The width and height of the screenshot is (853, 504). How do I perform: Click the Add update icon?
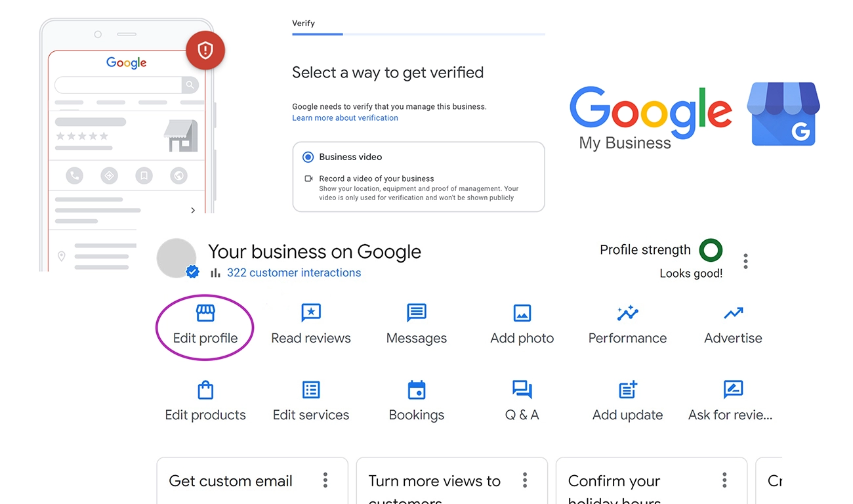tap(627, 390)
